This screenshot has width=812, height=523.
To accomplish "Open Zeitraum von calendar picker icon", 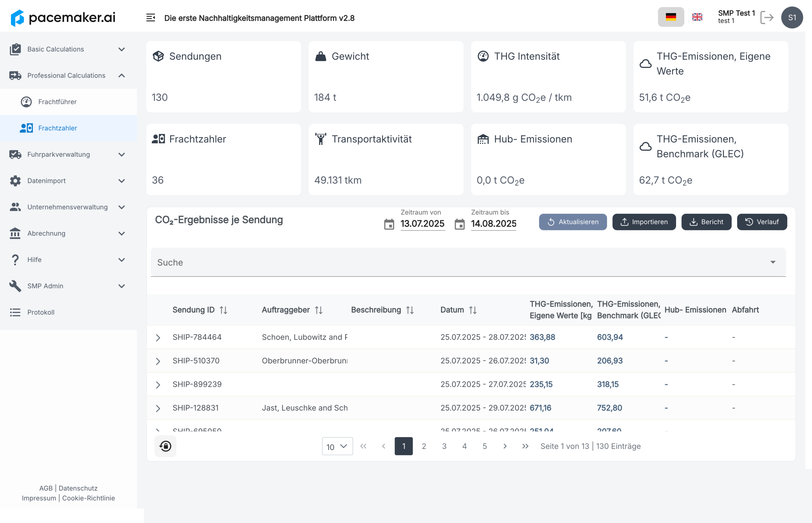I will click(389, 224).
